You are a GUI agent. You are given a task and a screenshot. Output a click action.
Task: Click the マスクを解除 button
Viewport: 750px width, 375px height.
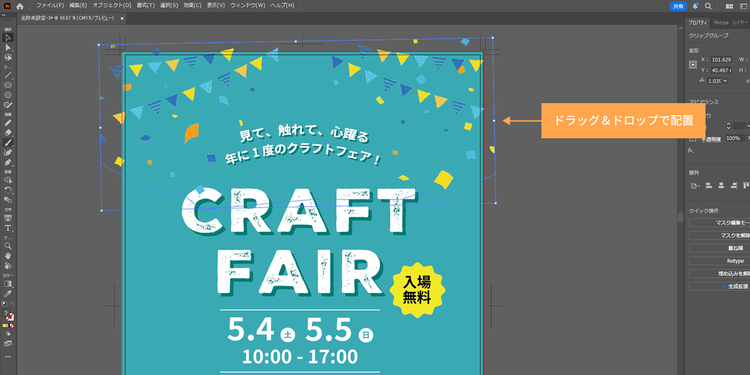(x=719, y=235)
